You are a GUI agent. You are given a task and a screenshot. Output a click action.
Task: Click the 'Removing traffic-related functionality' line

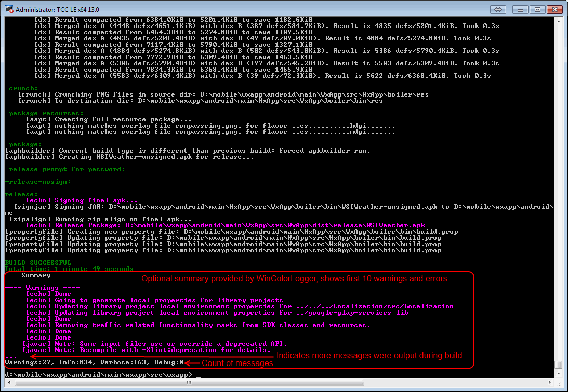[198, 325]
